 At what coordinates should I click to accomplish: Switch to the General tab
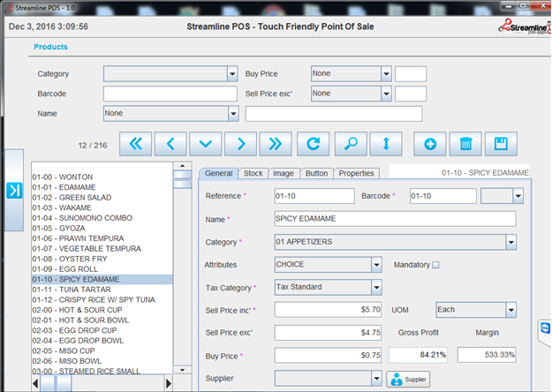[219, 173]
